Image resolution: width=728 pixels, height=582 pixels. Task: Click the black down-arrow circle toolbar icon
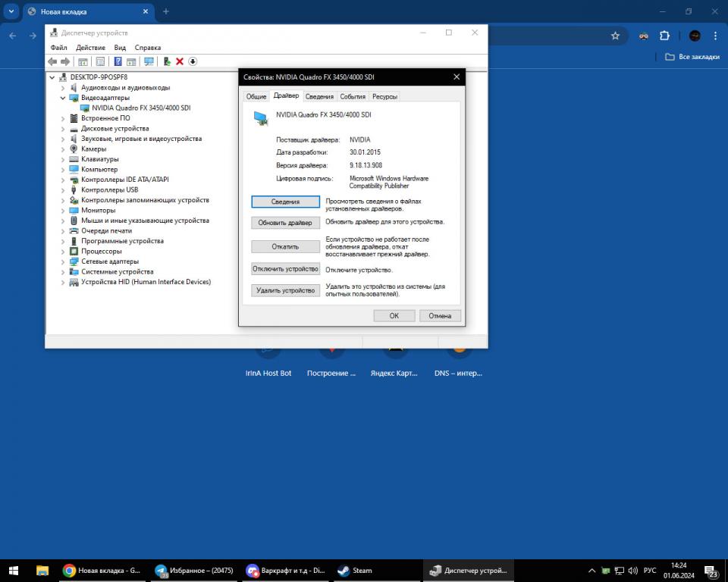click(x=193, y=61)
